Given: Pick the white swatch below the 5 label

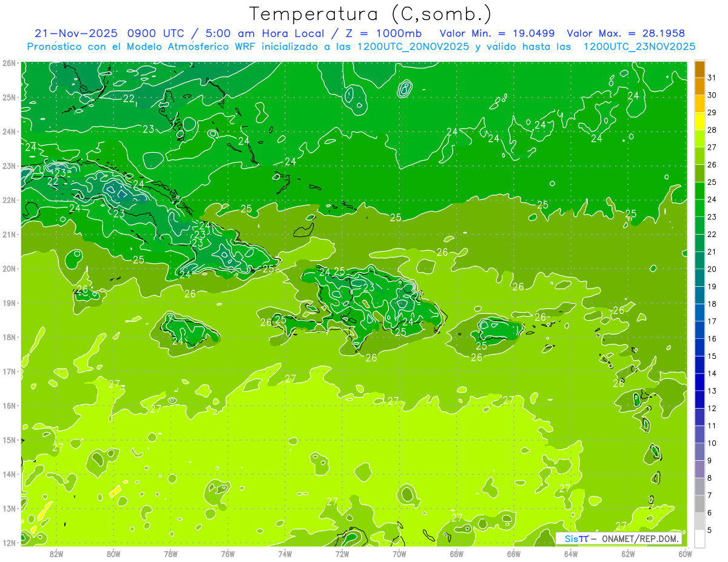Looking at the screenshot, I should (x=699, y=538).
